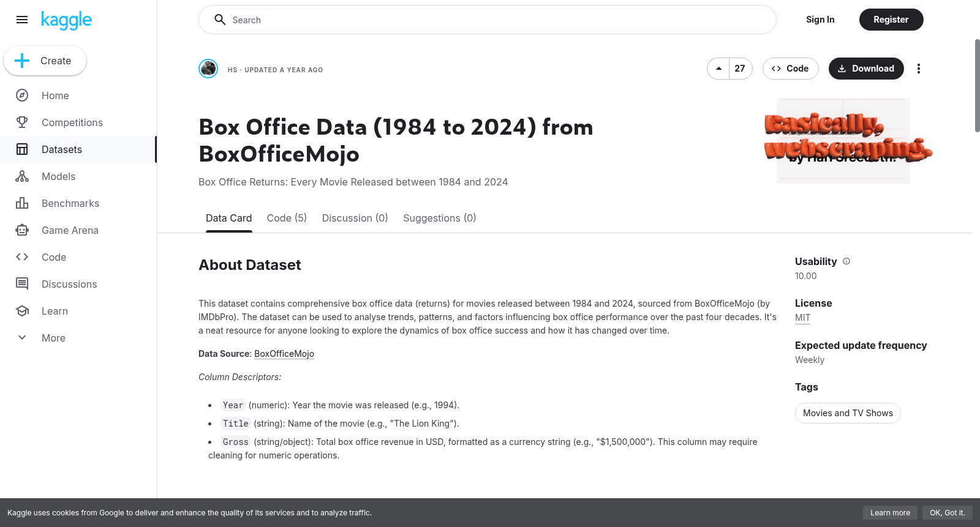Click the Usability score 10.00
Screen dimensions: 980x527
click(806, 276)
